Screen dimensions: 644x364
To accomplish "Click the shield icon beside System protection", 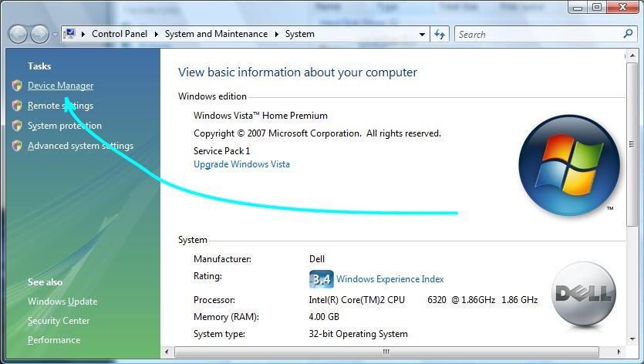I will (x=17, y=125).
